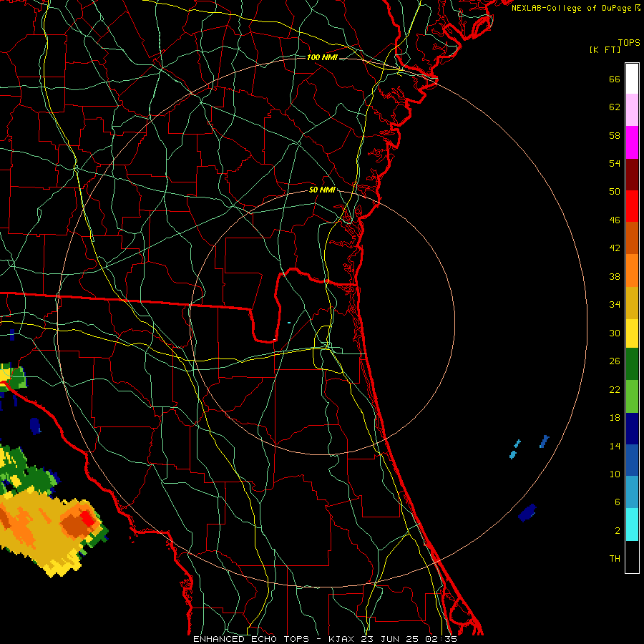Click the legend value 22

click(x=615, y=390)
